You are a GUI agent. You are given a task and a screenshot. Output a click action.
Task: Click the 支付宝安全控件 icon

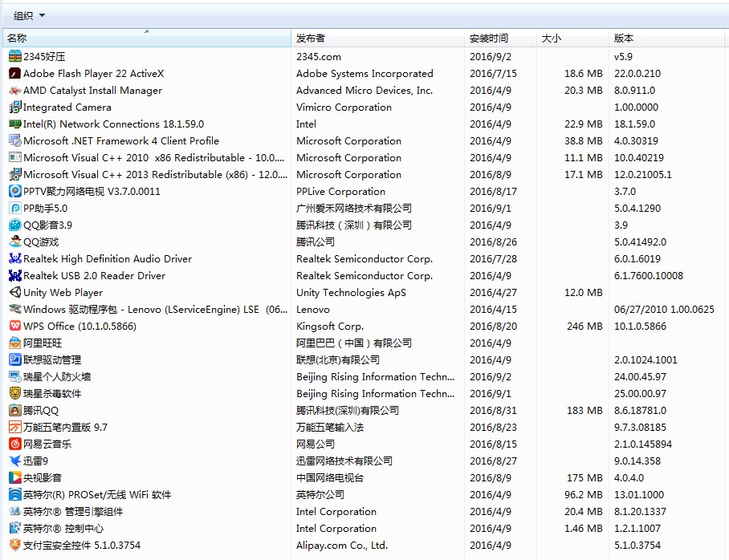(x=15, y=545)
